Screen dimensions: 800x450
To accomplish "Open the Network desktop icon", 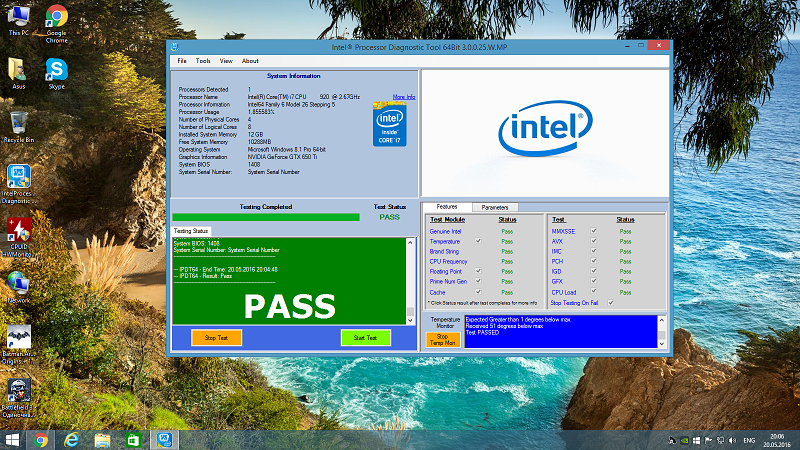I will point(19,284).
